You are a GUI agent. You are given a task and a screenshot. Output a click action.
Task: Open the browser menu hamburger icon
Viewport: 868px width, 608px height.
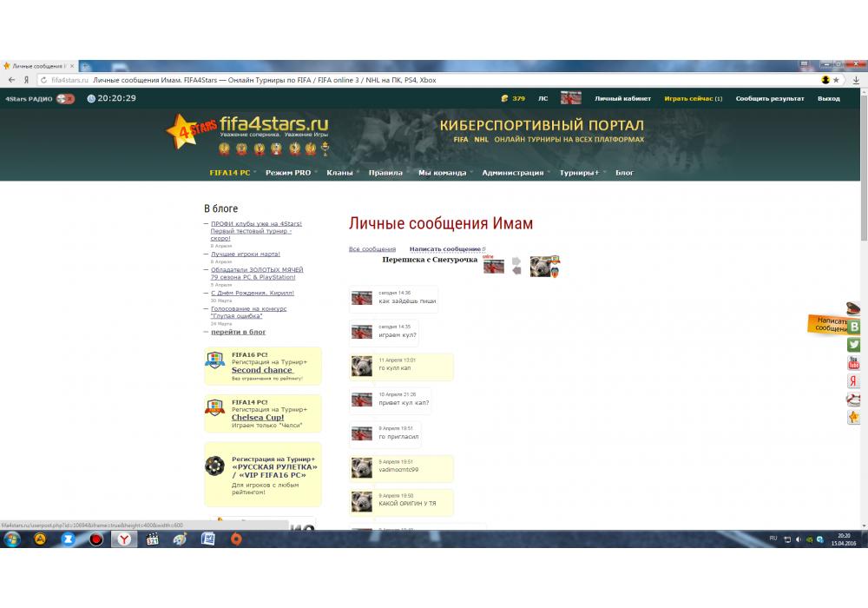point(805,64)
